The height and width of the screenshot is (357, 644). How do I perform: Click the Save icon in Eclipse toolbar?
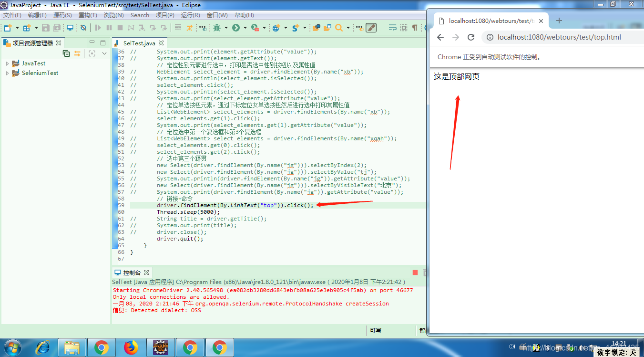[x=45, y=28]
